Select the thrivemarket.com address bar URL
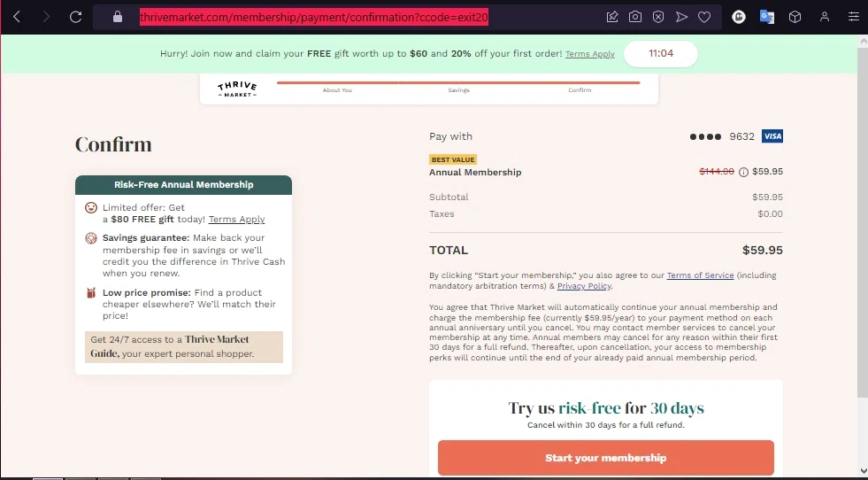Viewport: 868px width, 480px height. [314, 17]
